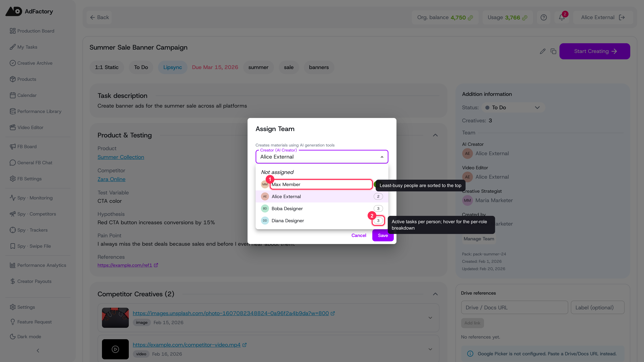Click Cancel in the Assign Team dialog
The image size is (644, 362).
point(359,235)
